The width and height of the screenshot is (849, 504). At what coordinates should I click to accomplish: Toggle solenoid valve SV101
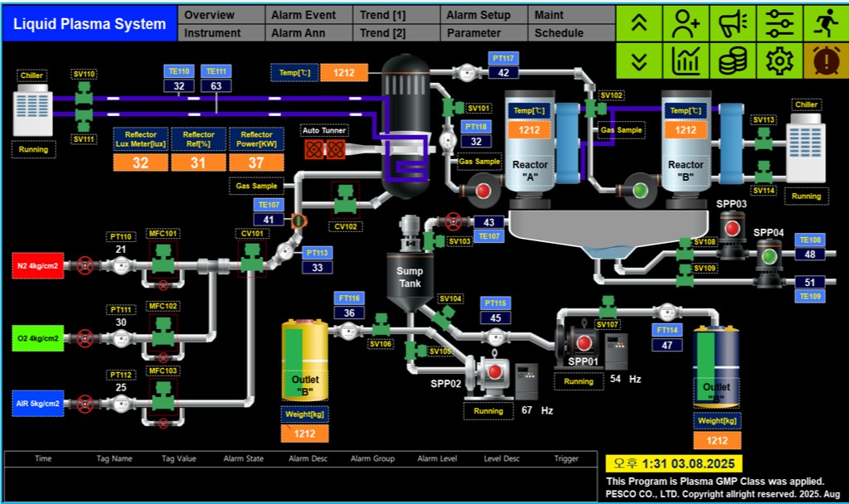click(x=449, y=108)
